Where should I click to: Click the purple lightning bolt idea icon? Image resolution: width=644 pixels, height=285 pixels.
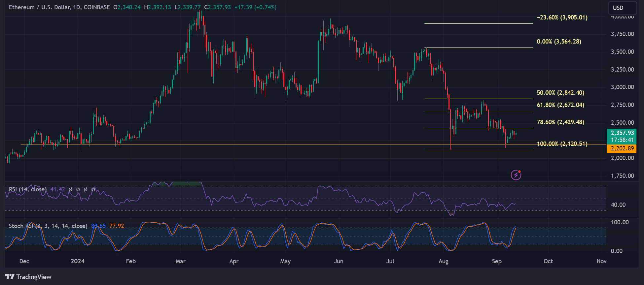[516, 175]
